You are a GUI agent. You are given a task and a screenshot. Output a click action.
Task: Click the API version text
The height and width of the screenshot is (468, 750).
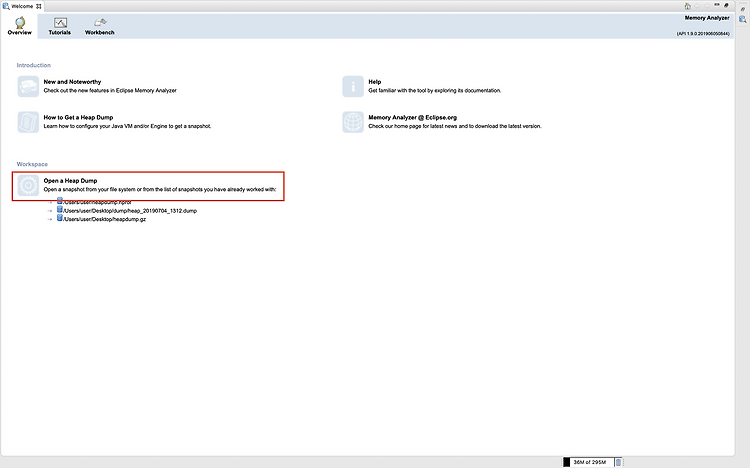pyautogui.click(x=703, y=34)
